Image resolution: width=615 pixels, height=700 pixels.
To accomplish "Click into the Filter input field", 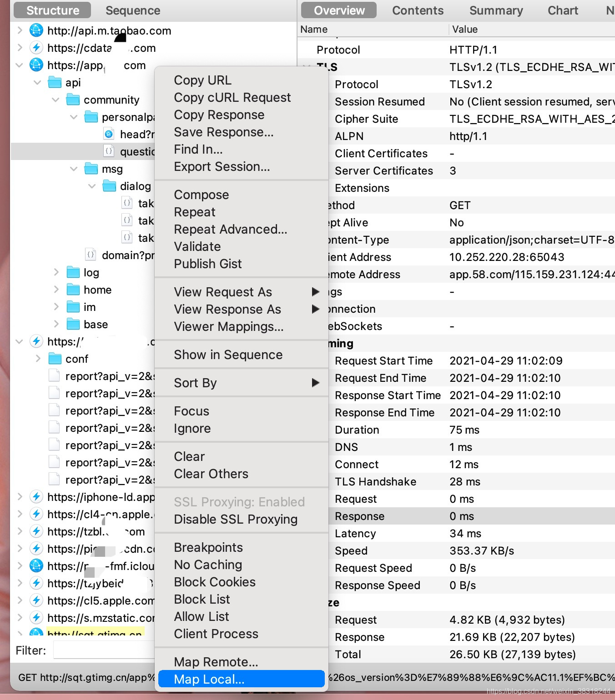I will click(104, 650).
